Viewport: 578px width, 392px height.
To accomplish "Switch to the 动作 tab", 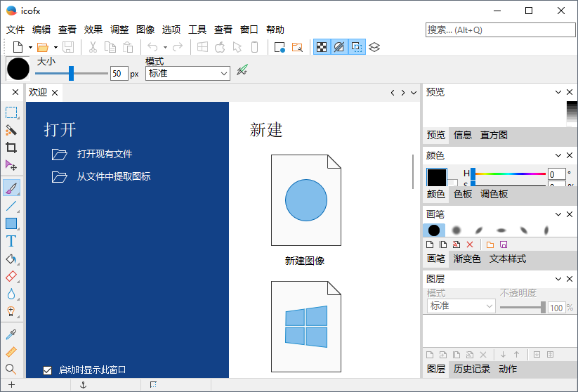I will [508, 369].
